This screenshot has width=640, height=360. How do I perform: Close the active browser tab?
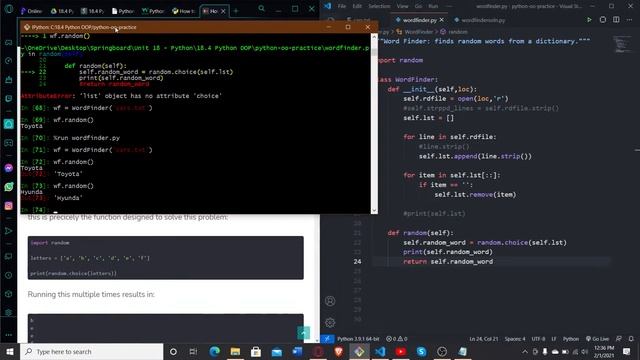223,11
